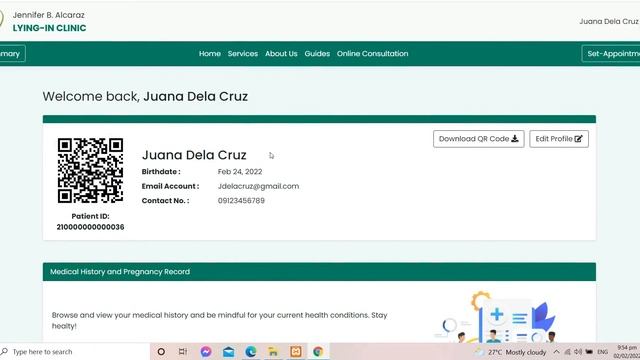Switch to Google Chrome in taskbar

318,351
